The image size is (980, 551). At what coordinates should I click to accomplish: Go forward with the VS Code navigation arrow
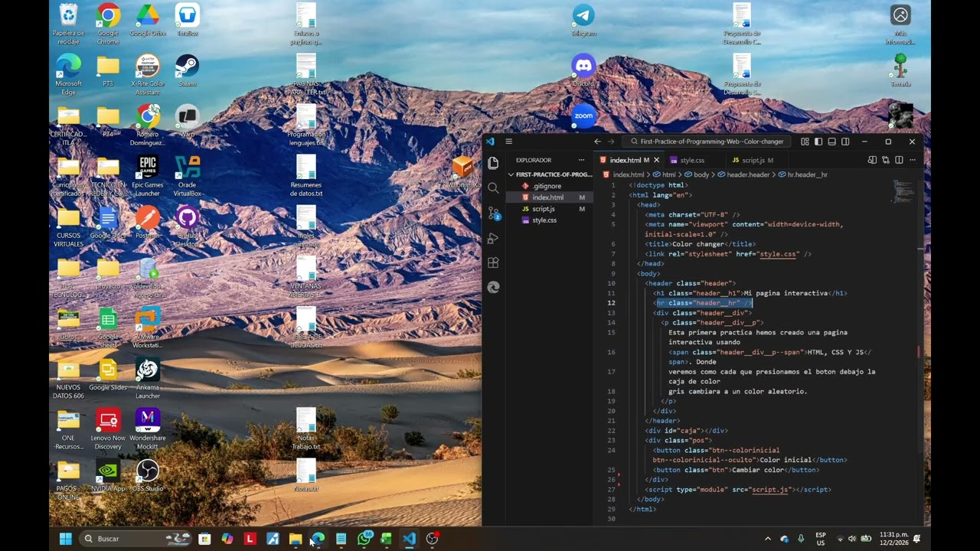[611, 142]
